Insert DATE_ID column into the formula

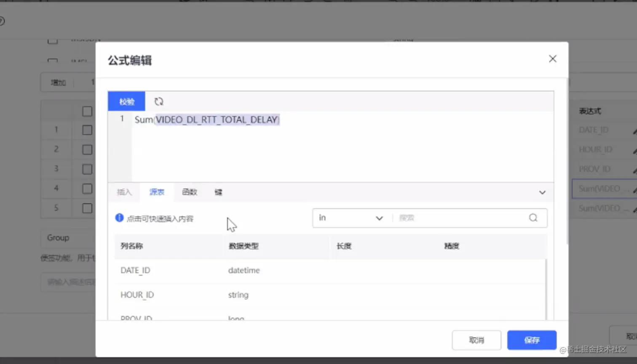tap(135, 271)
